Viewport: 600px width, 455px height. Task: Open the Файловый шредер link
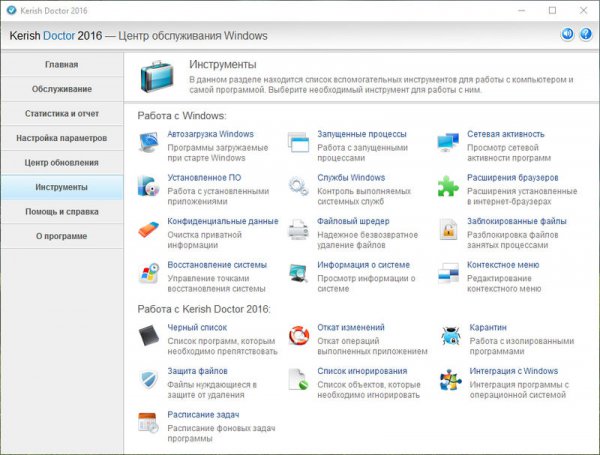(x=353, y=221)
